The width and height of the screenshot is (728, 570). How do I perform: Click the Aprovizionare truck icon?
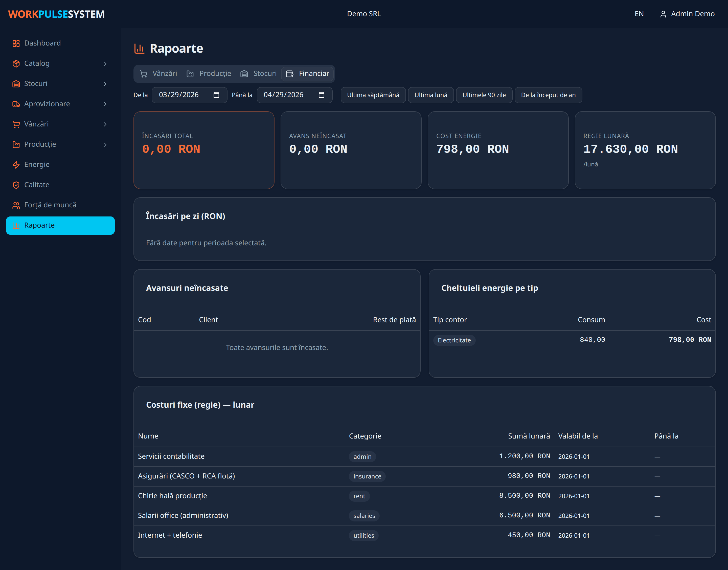[16, 104]
